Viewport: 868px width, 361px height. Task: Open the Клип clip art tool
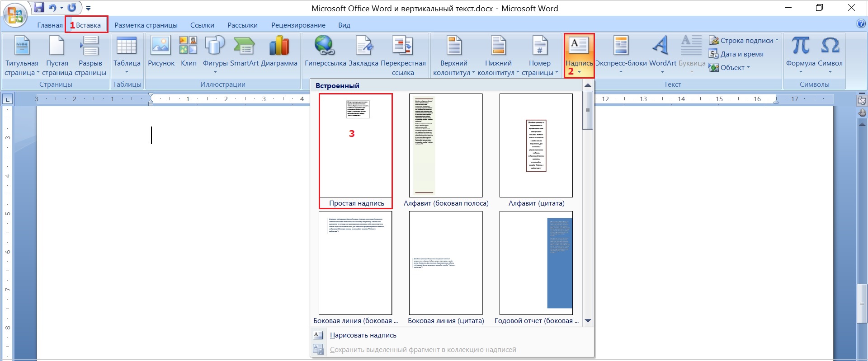click(x=189, y=52)
